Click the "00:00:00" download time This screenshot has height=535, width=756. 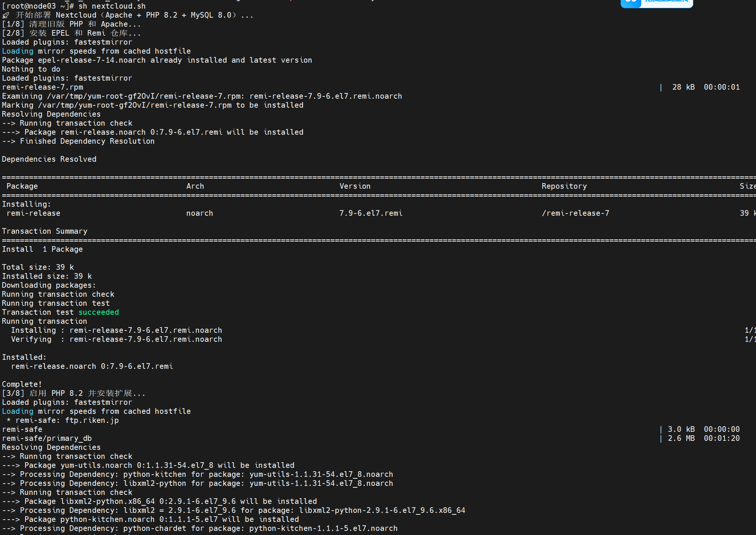pyautogui.click(x=721, y=429)
